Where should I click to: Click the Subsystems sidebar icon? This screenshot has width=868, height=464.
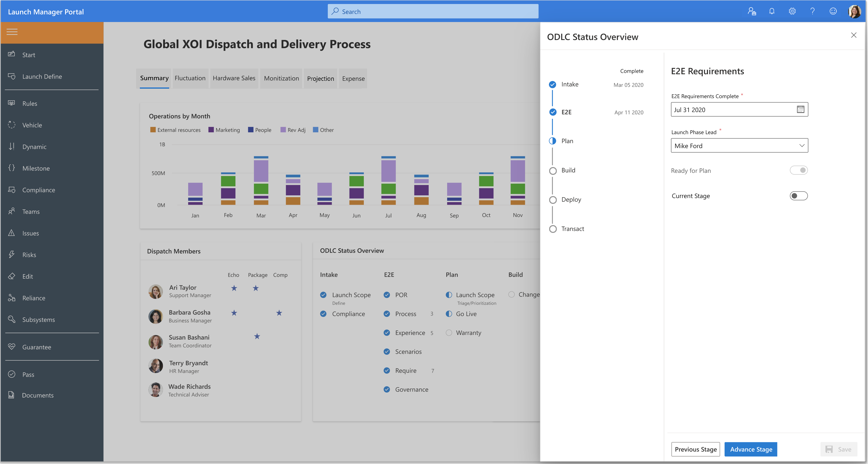click(x=12, y=319)
